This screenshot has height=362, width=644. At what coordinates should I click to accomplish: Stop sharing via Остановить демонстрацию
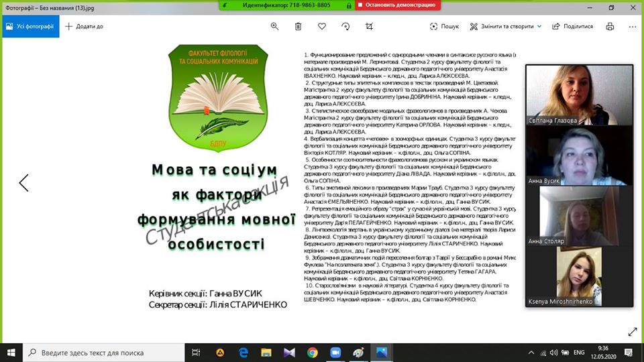tap(398, 5)
